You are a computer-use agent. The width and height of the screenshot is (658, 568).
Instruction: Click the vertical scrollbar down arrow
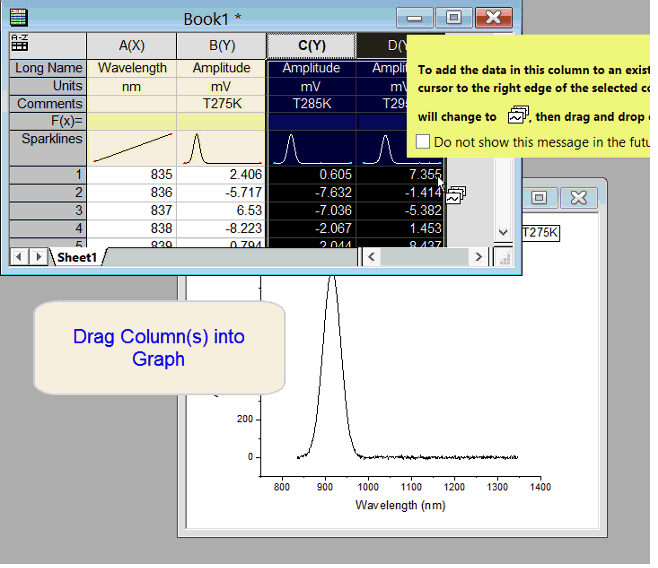pyautogui.click(x=503, y=232)
